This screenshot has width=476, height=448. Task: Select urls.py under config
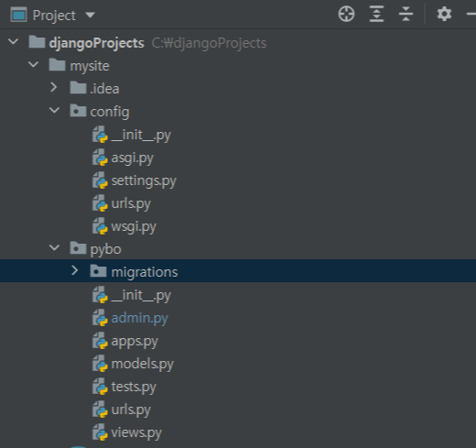[131, 203]
